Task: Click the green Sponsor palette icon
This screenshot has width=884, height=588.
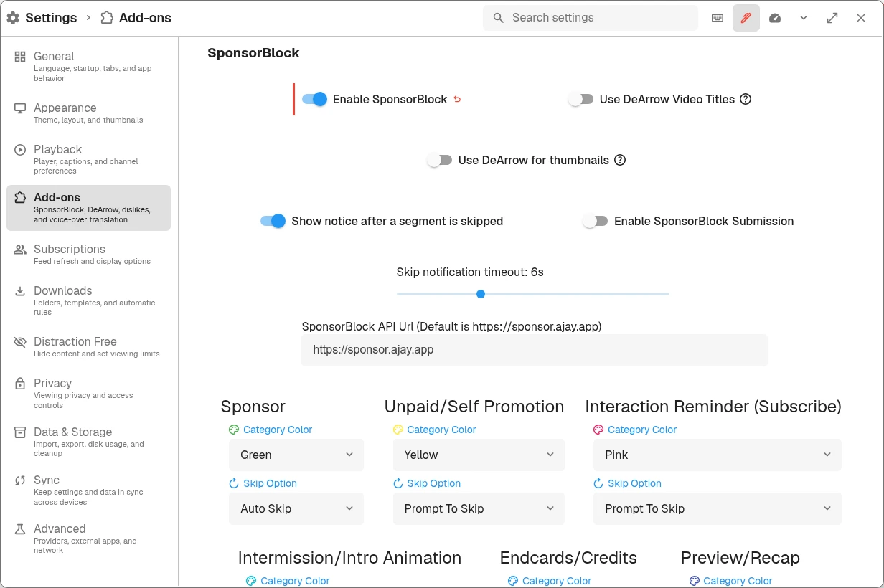Action: tap(234, 430)
